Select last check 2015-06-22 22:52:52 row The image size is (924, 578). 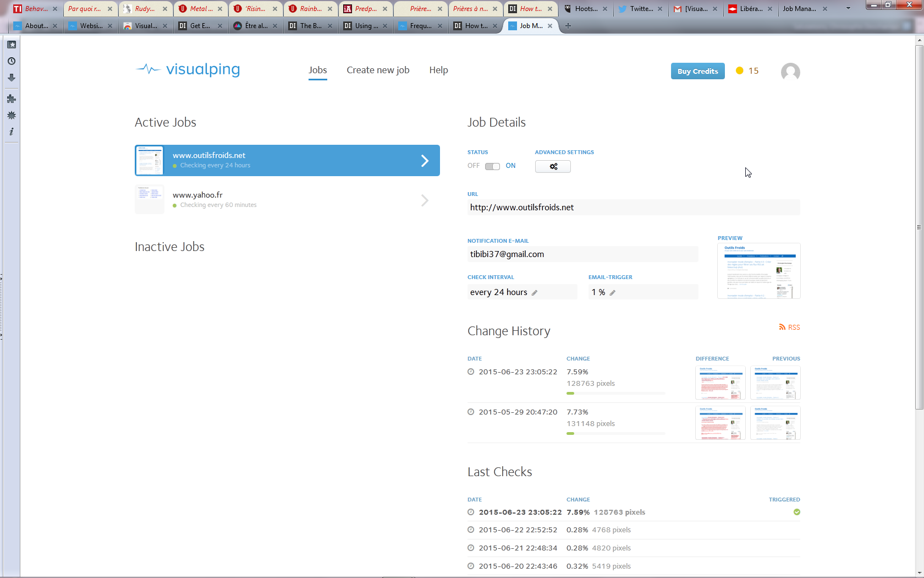click(x=634, y=530)
